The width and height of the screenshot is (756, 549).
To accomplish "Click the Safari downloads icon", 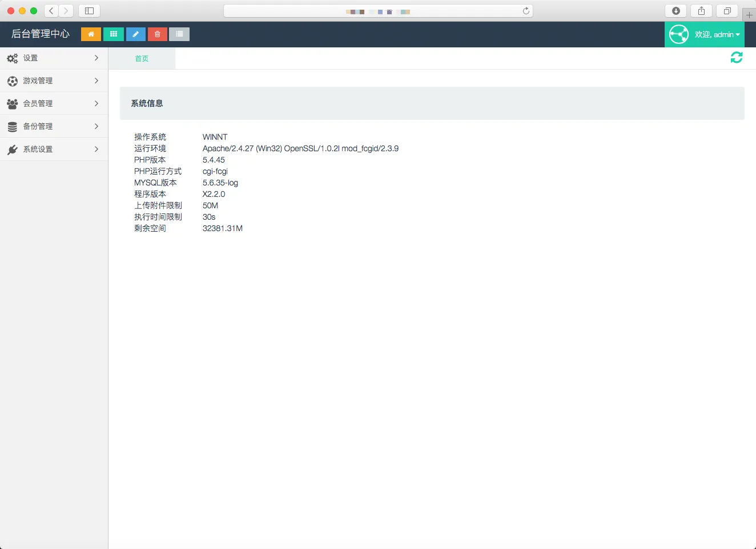I will pyautogui.click(x=676, y=11).
